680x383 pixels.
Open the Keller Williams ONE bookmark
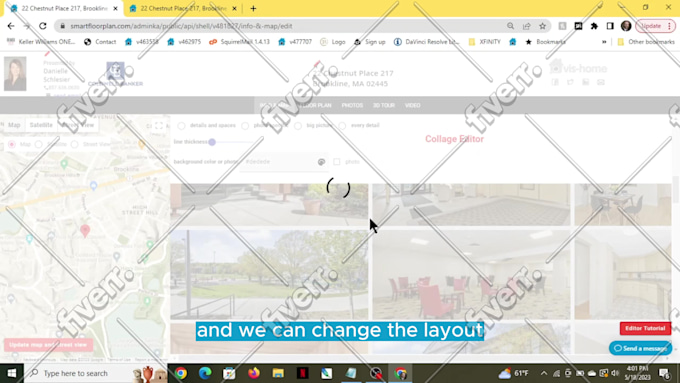[x=41, y=42]
